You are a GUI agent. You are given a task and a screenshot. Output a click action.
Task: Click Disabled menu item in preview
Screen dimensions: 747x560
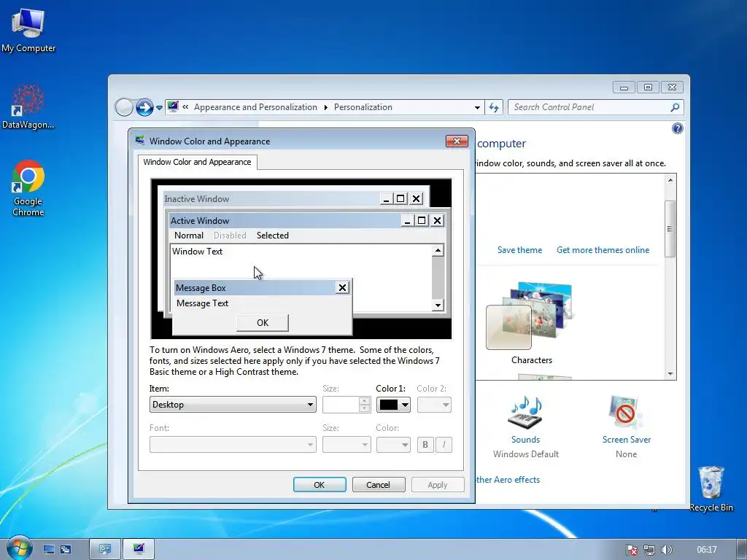tap(230, 236)
